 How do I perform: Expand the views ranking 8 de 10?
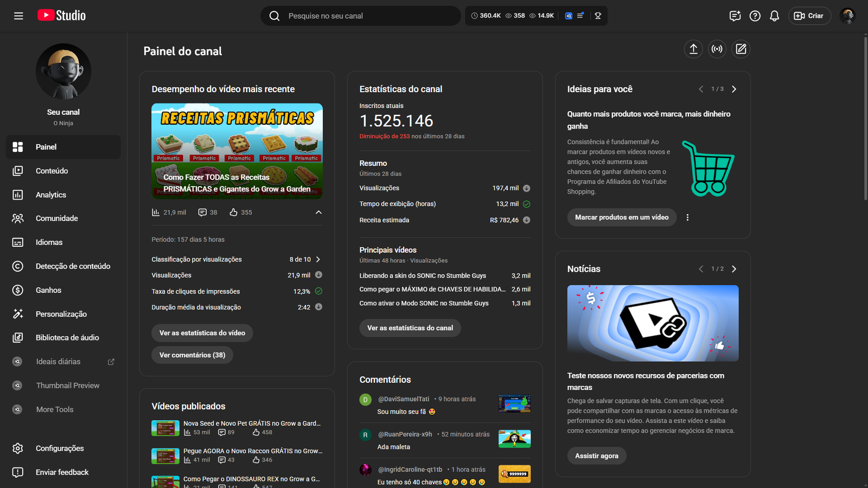(x=318, y=260)
